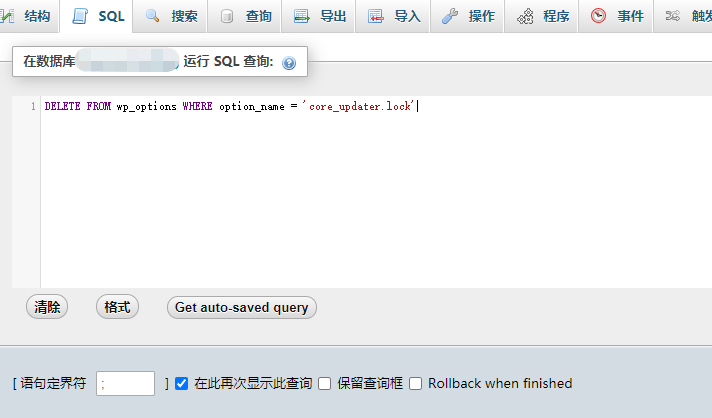Enable the 保留查询框 checkbox

point(324,383)
